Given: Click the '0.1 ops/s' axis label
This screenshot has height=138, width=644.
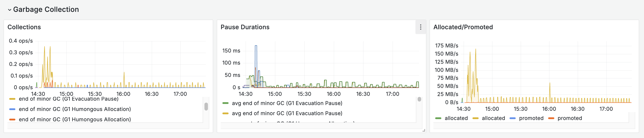Looking at the screenshot, I should click(x=21, y=76).
